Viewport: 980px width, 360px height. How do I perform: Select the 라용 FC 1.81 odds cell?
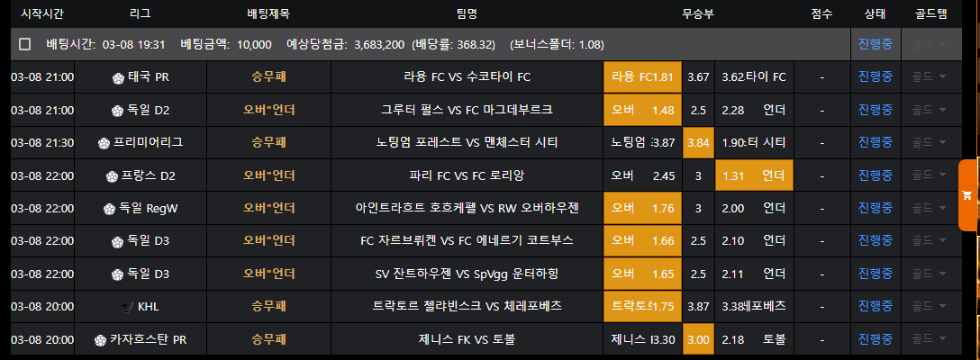point(642,77)
